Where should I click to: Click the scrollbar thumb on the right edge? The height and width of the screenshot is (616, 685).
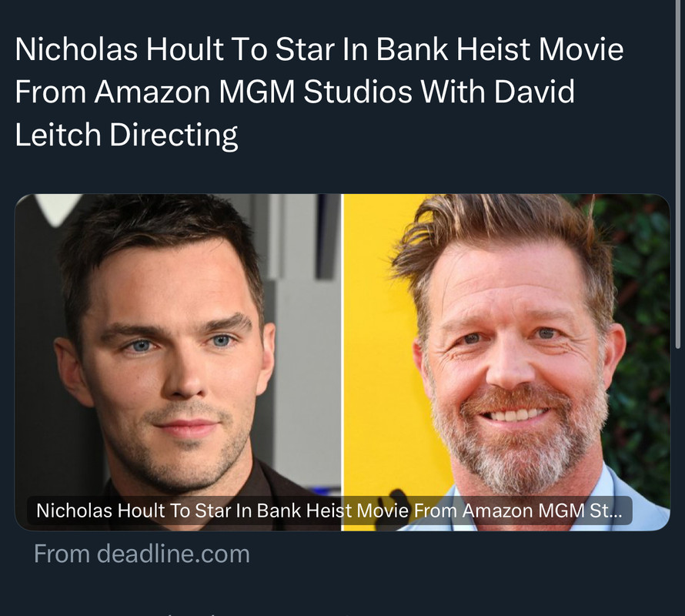(x=678, y=175)
